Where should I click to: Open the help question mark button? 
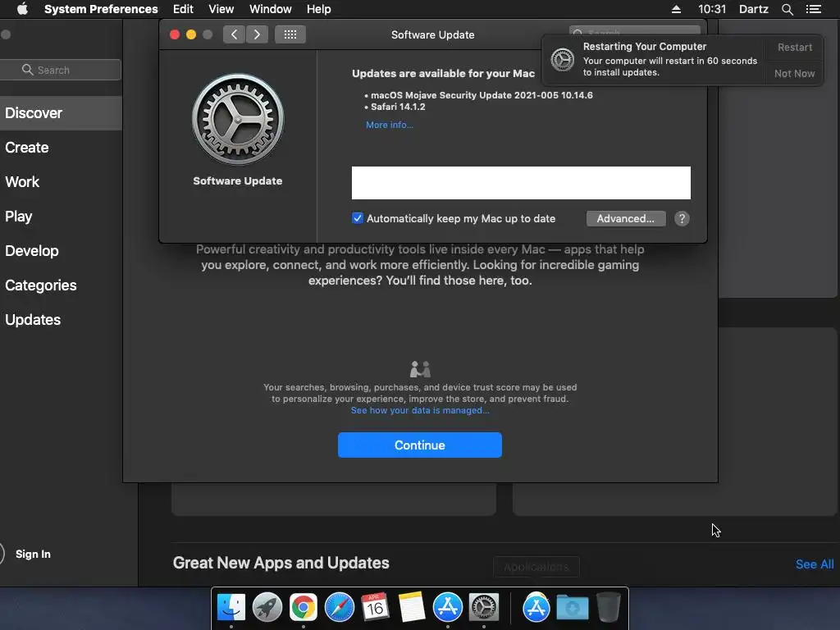682,218
